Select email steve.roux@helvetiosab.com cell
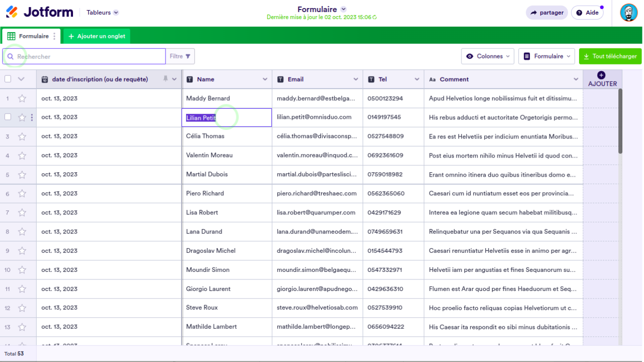The width and height of the screenshot is (644, 362). tap(317, 308)
